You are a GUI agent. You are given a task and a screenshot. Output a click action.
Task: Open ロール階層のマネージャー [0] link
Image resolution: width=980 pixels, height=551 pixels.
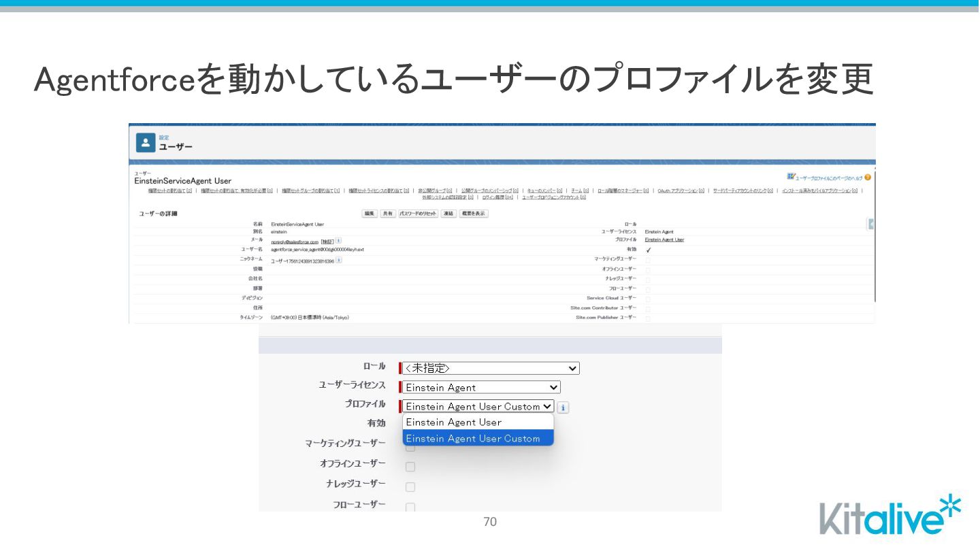coord(623,190)
